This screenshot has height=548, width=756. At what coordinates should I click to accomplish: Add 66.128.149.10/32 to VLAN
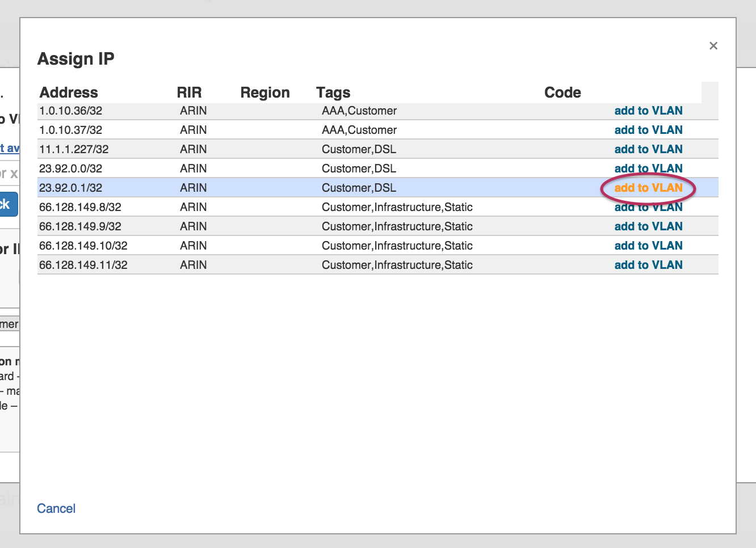(648, 246)
